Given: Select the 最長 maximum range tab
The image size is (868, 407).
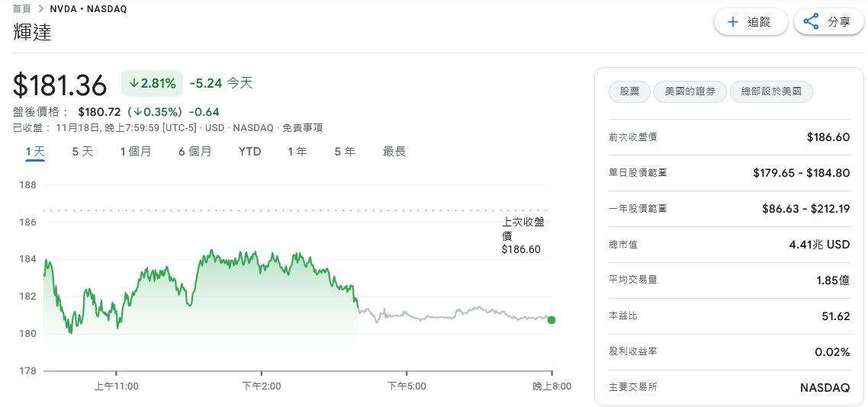Looking at the screenshot, I should pyautogui.click(x=394, y=152).
